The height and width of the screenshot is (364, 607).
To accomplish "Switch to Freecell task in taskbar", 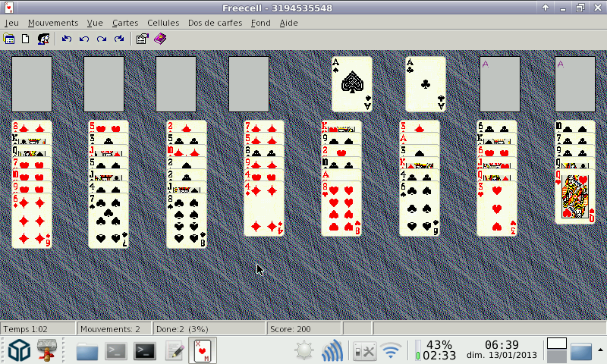I will tap(203, 350).
